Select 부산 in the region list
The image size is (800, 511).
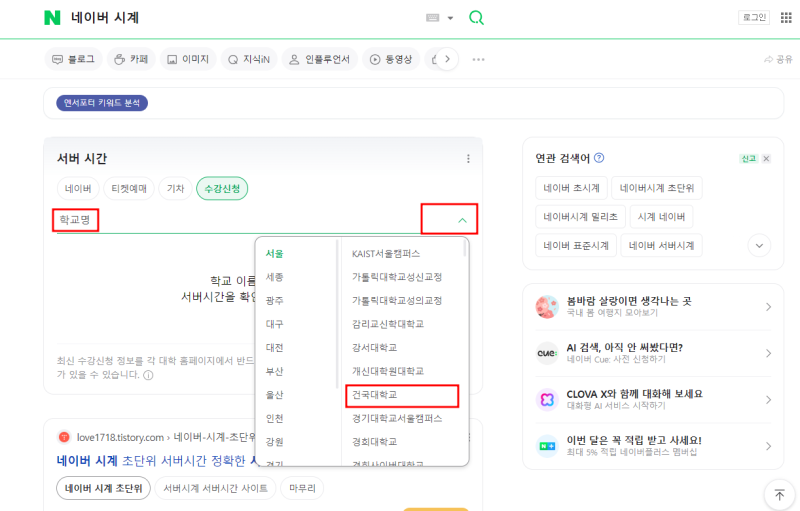[274, 371]
